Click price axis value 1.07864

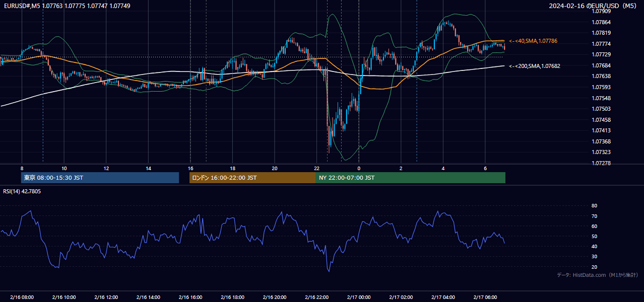(x=601, y=22)
